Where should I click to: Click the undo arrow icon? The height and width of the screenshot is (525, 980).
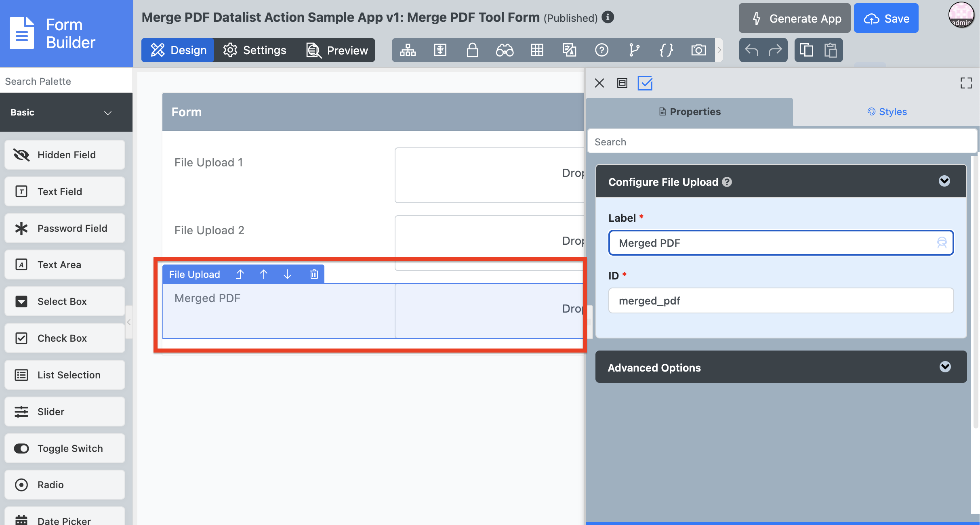(751, 50)
